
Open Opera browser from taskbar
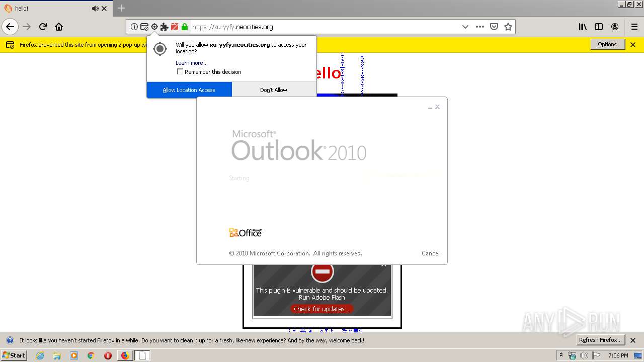(108, 355)
